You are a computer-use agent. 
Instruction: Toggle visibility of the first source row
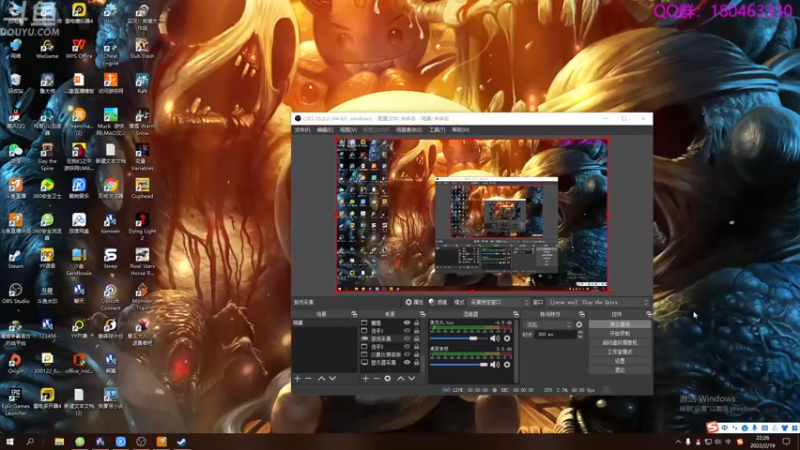[407, 323]
